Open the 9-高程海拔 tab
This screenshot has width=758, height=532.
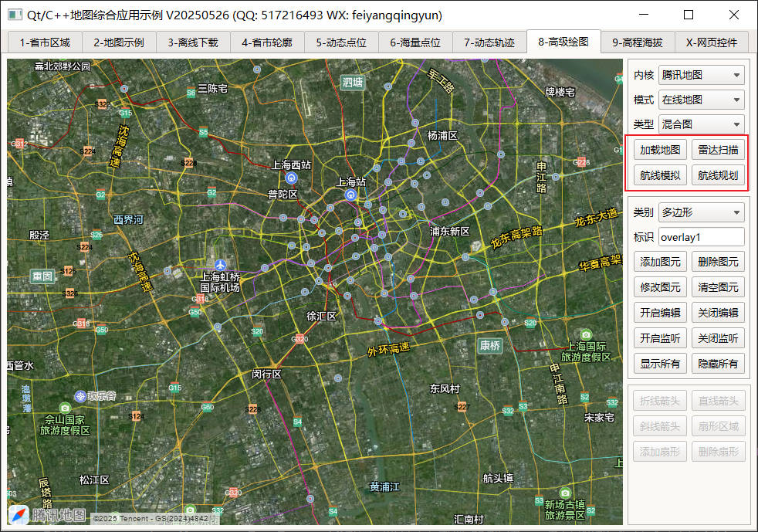tap(638, 42)
